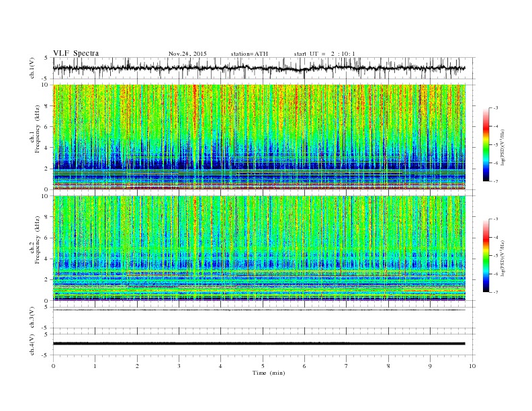The height and width of the screenshot is (411, 532).
Task: Click time axis tick label "10" at the end
Action: click(472, 366)
